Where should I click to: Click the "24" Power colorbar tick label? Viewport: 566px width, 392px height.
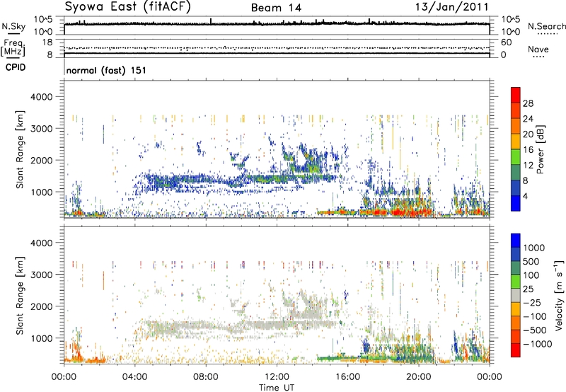click(x=528, y=119)
